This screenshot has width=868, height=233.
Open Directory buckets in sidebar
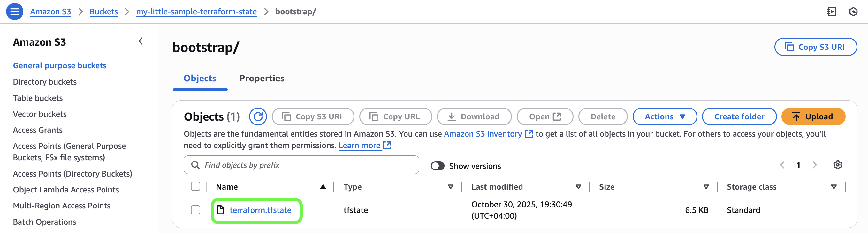click(x=45, y=82)
